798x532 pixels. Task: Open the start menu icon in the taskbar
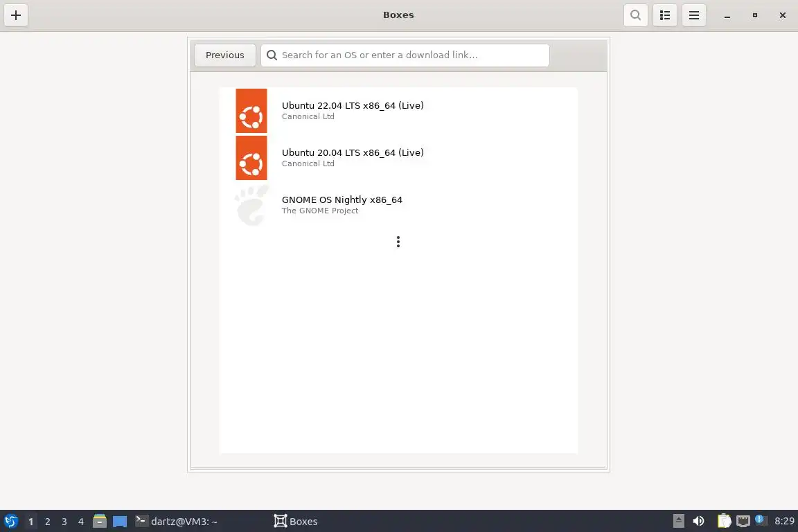pyautogui.click(x=10, y=522)
